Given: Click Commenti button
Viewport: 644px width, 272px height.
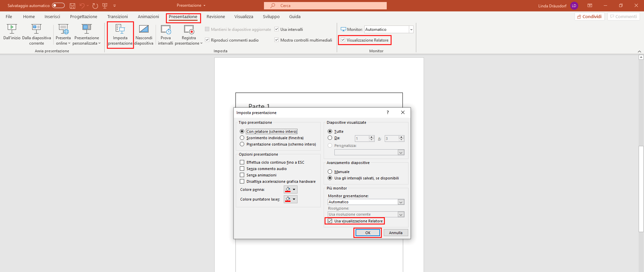Looking at the screenshot, I should point(624,16).
